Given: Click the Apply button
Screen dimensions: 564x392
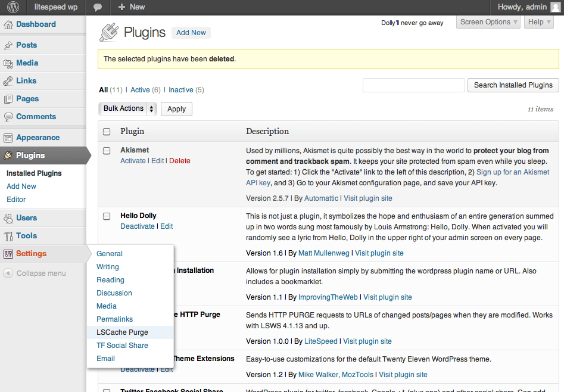Looking at the screenshot, I should 177,109.
